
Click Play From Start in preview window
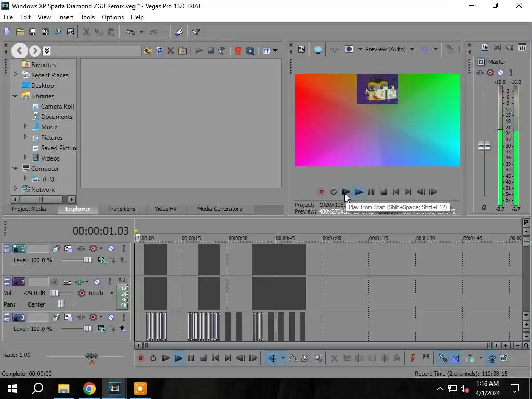click(345, 192)
